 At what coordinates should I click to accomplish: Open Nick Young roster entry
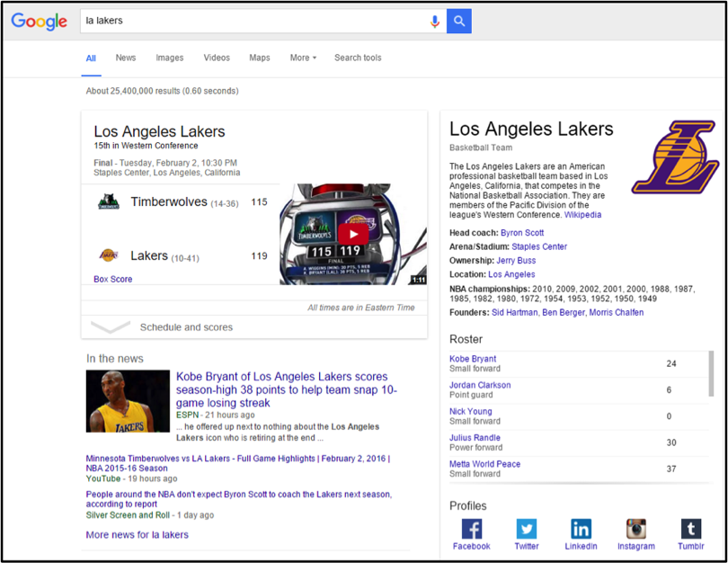tap(471, 412)
